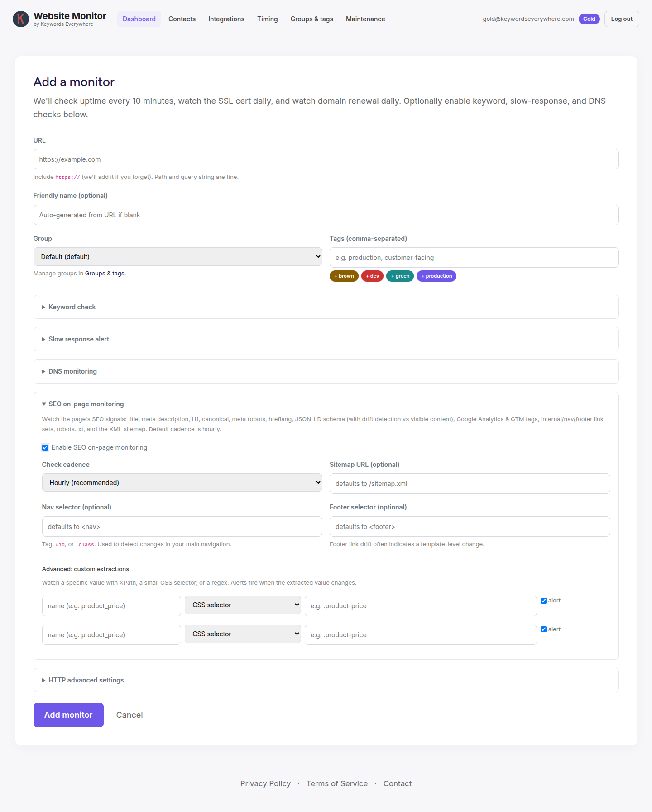Go to the Contacts page
652x812 pixels.
click(x=182, y=19)
